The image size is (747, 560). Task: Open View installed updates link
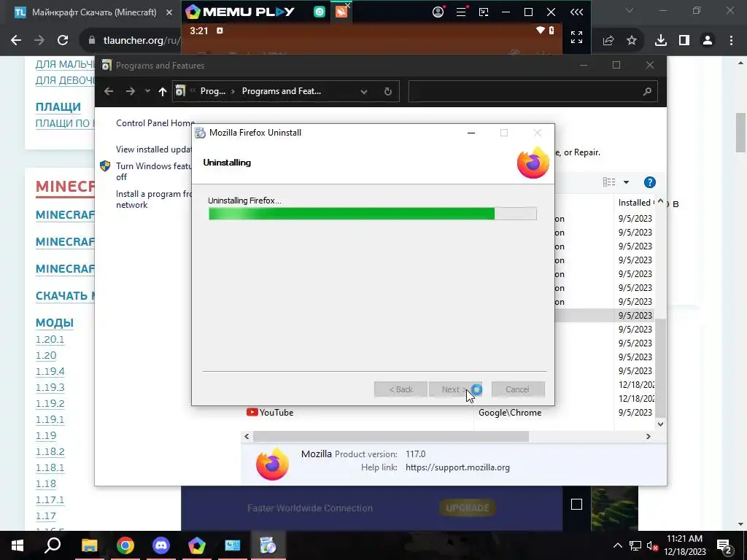click(153, 149)
